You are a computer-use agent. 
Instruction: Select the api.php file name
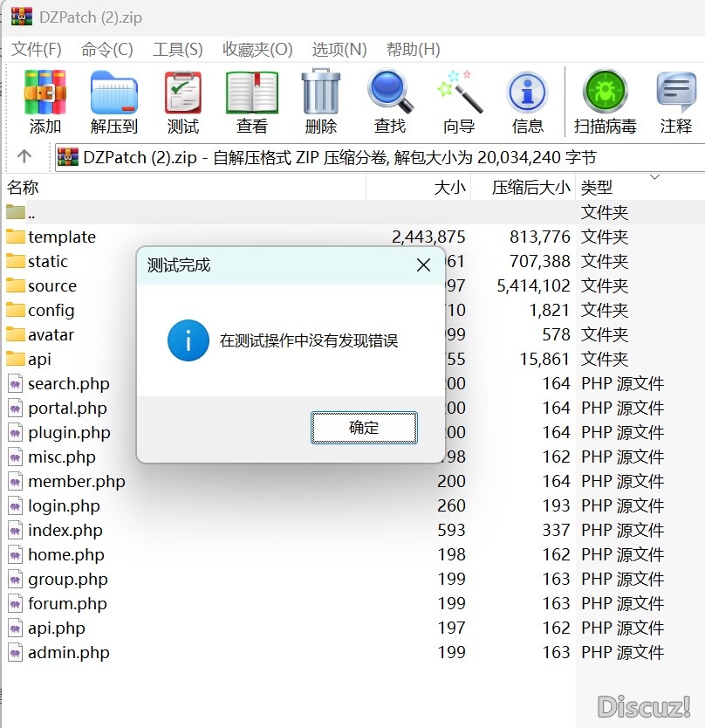[57, 628]
